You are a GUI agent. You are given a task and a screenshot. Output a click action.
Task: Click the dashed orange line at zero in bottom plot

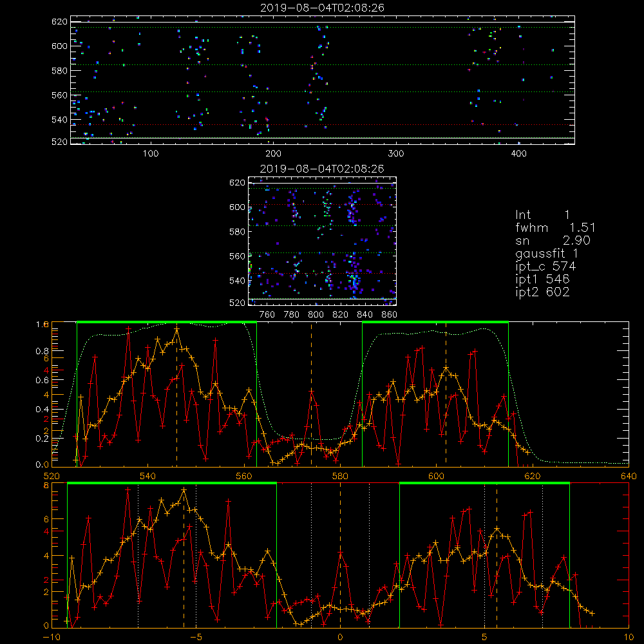[x=340, y=556]
